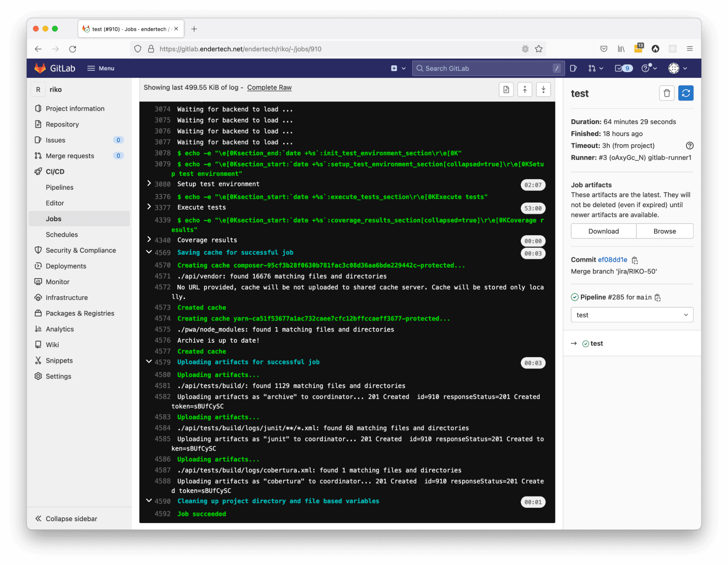This screenshot has width=728, height=565.
Task: Open the test stage dropdown
Action: (x=631, y=315)
